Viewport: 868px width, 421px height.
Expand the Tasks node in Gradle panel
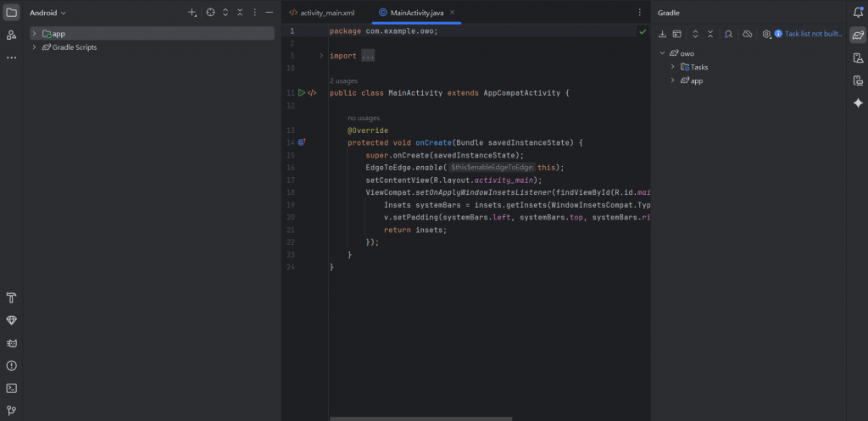[x=672, y=67]
